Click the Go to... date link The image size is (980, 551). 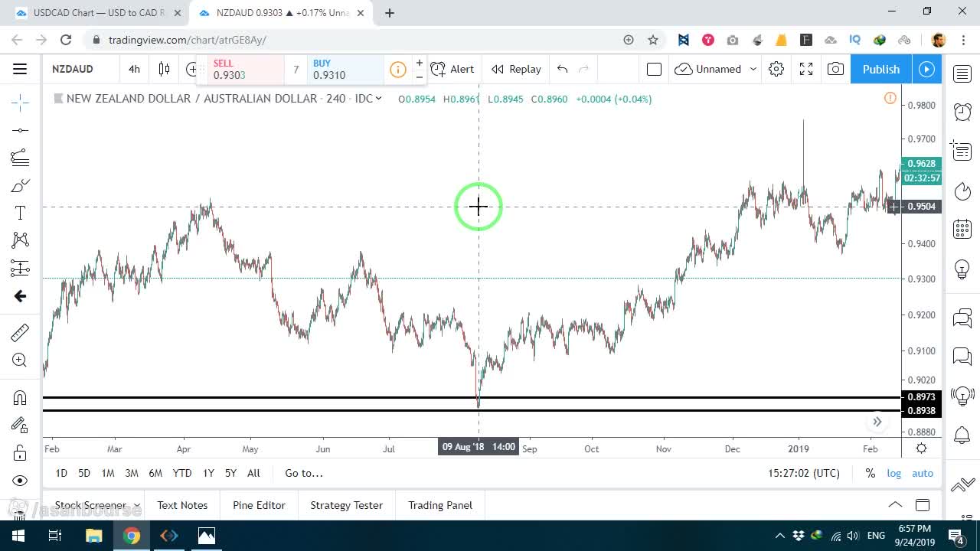pyautogui.click(x=304, y=473)
